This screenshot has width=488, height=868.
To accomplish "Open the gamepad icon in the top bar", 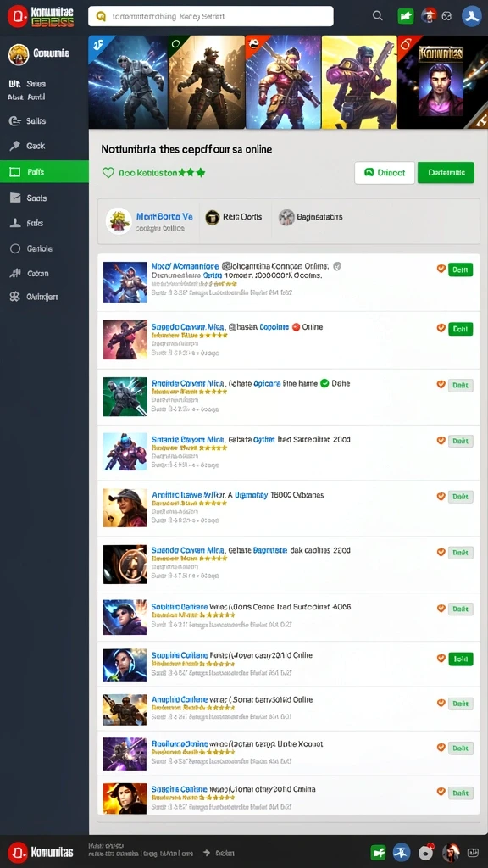I will tap(447, 17).
